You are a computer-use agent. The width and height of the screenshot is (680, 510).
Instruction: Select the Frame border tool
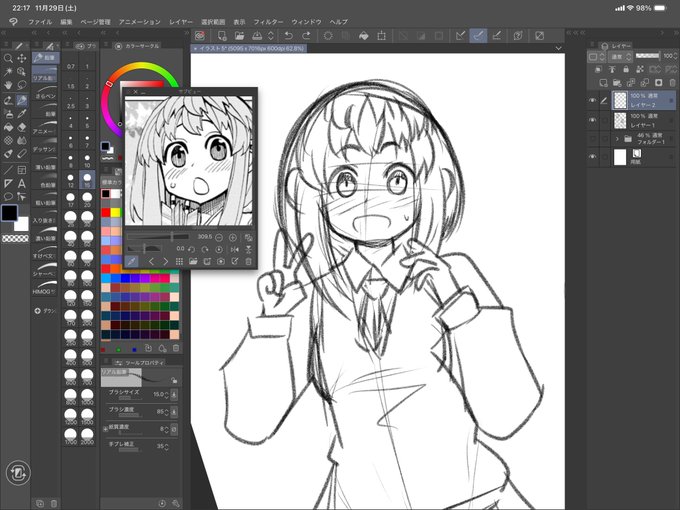pos(21,170)
